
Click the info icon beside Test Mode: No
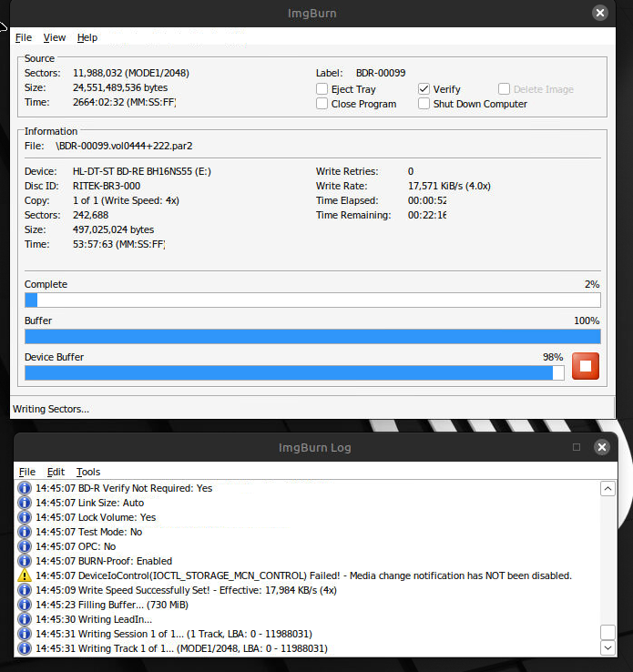[25, 532]
